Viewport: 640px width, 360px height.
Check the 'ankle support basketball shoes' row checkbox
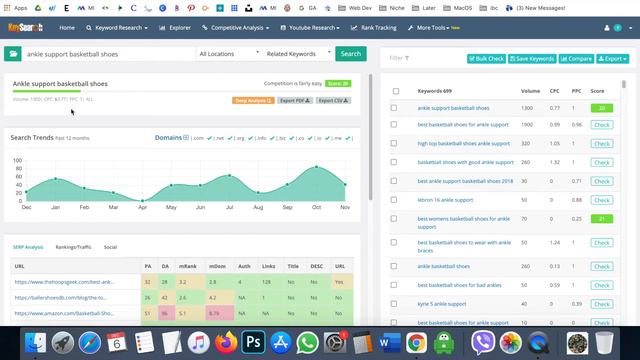tap(393, 108)
